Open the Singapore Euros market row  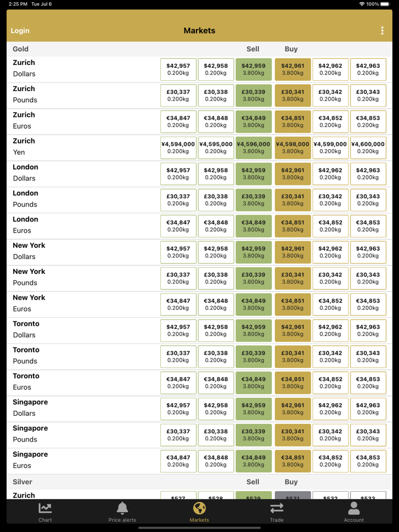click(x=80, y=461)
